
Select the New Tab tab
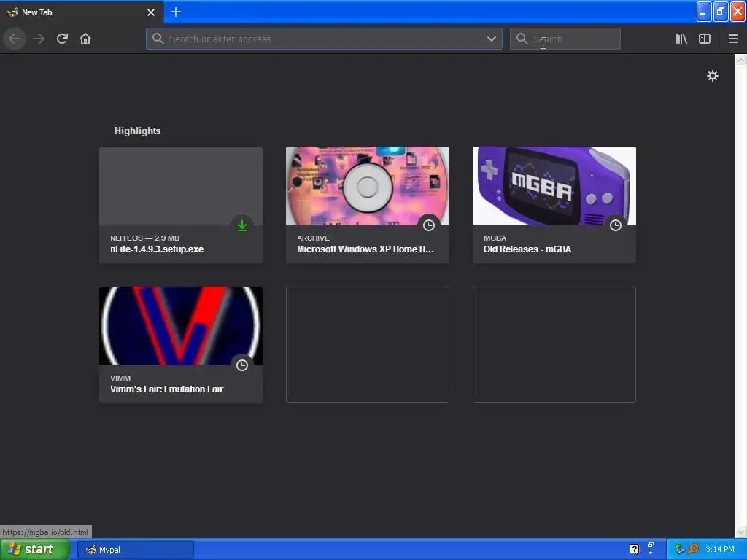[x=82, y=12]
